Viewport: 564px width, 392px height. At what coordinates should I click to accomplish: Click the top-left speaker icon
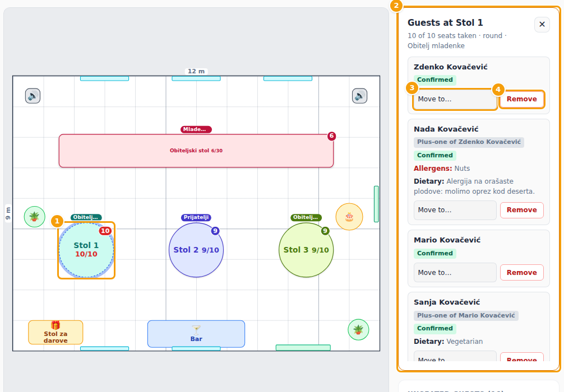pos(33,96)
